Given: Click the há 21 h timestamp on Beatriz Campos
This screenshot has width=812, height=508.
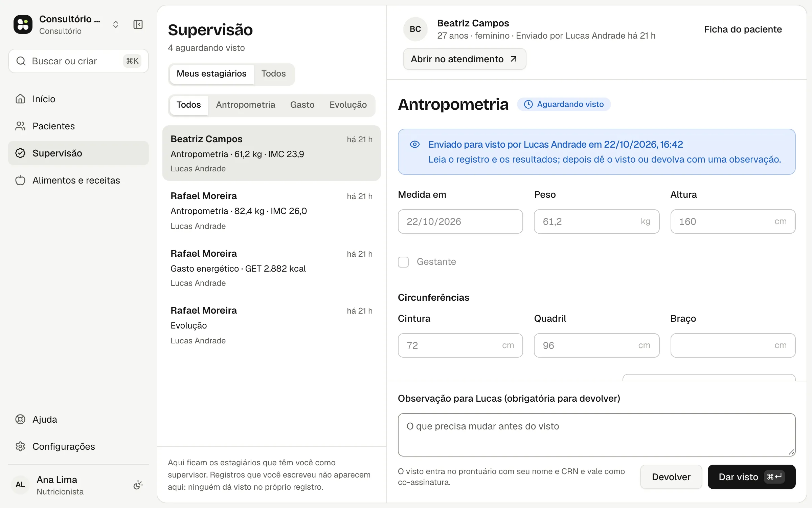Looking at the screenshot, I should coord(359,140).
